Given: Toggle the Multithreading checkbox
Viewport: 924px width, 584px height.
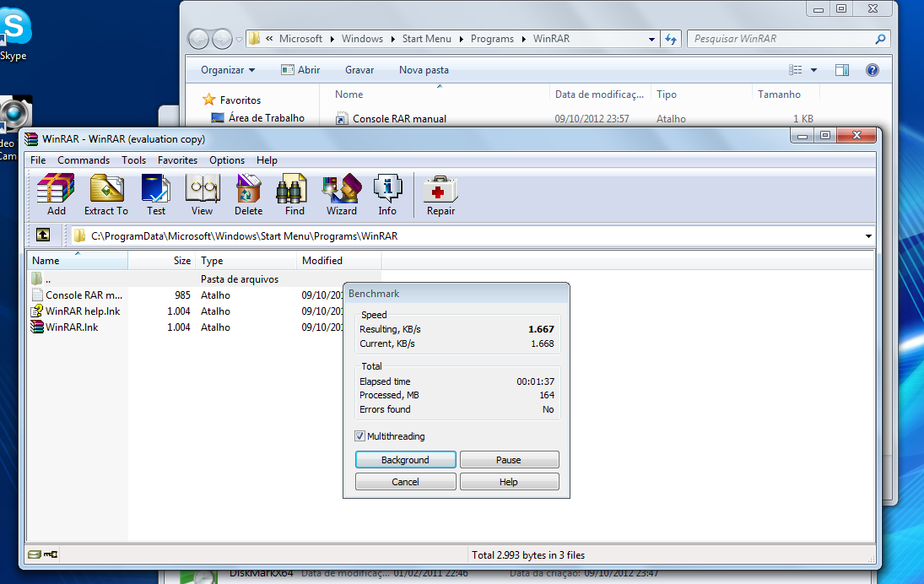Looking at the screenshot, I should [359, 436].
